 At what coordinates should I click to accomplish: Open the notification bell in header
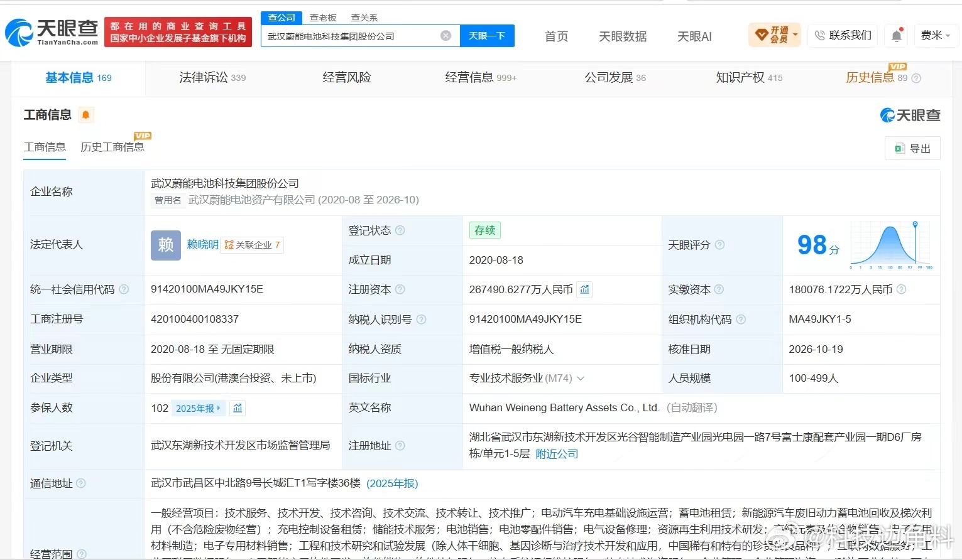897,36
